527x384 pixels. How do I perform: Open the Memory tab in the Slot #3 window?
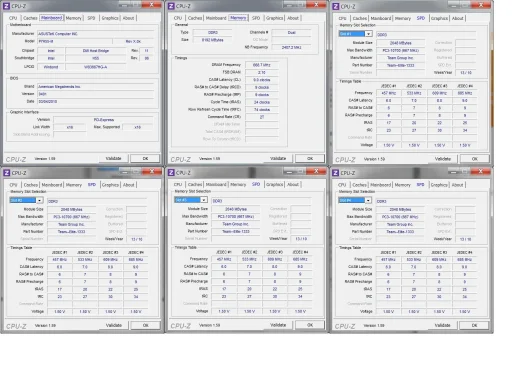tap(238, 184)
